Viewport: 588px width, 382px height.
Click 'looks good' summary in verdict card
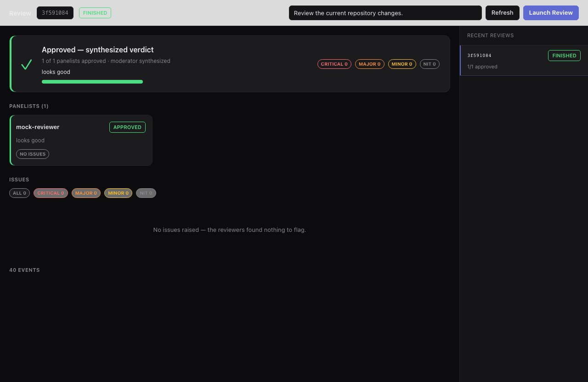coord(56,72)
